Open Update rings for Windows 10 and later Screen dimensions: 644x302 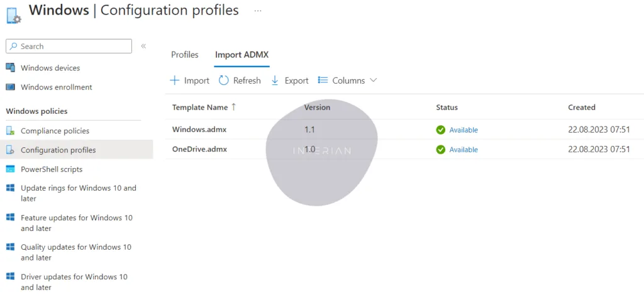coord(79,193)
